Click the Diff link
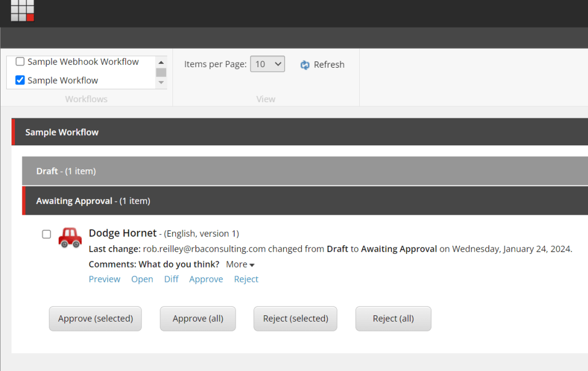Viewport: 588px width, 371px height. pyautogui.click(x=171, y=279)
